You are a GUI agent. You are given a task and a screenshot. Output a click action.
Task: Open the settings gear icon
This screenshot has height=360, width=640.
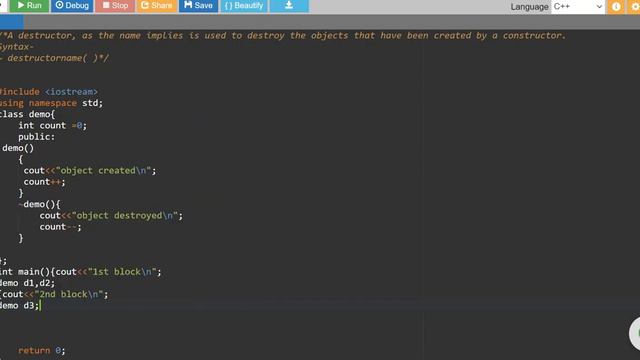[x=634, y=7]
